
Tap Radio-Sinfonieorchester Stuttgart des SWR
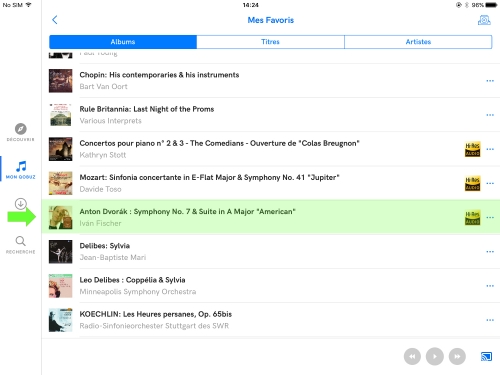click(154, 326)
